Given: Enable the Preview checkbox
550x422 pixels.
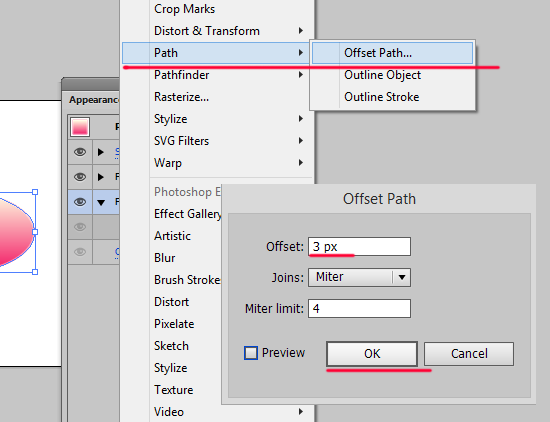Looking at the screenshot, I should pyautogui.click(x=251, y=353).
